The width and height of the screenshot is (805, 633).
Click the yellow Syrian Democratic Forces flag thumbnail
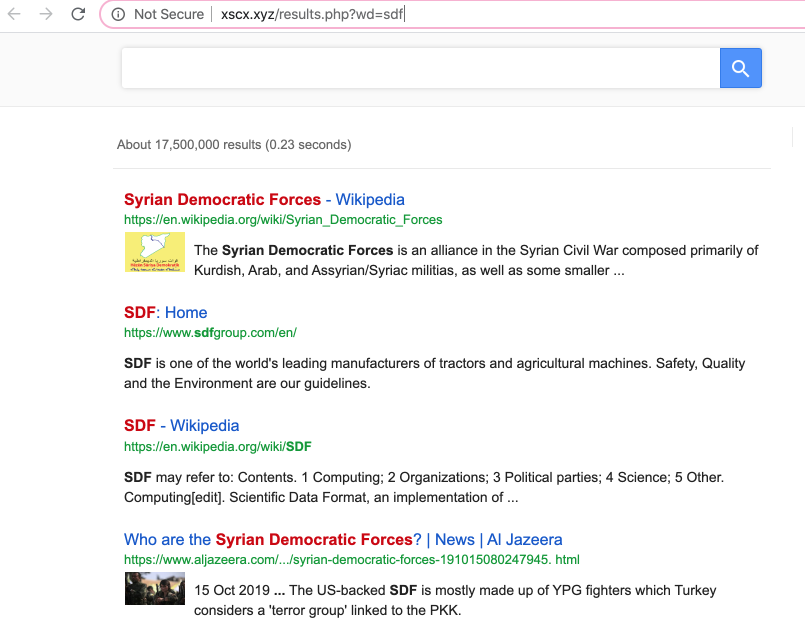154,251
